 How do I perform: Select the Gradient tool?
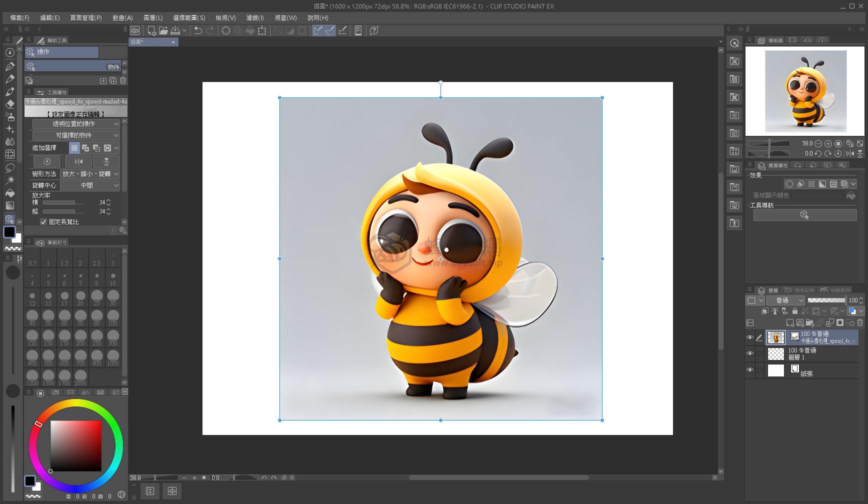(9, 205)
